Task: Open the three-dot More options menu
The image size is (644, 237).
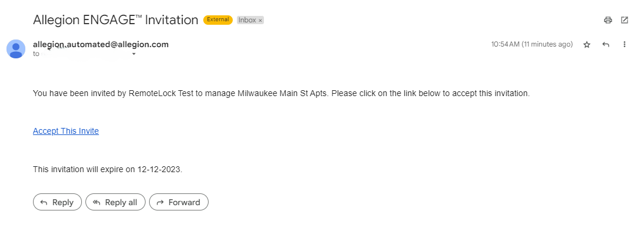Action: (625, 44)
